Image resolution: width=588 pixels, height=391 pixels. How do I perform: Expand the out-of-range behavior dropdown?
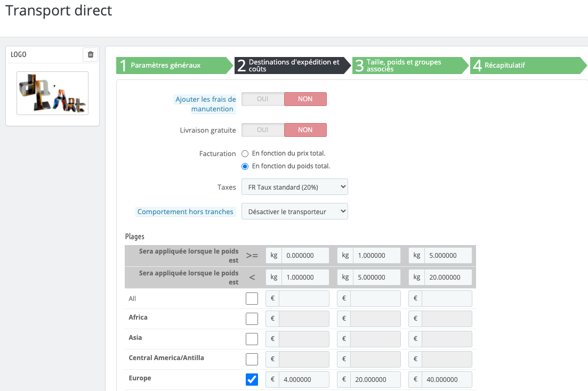294,211
